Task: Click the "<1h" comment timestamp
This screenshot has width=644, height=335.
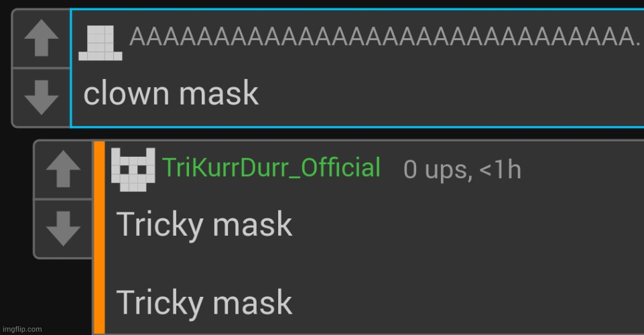Action: pyautogui.click(x=500, y=170)
